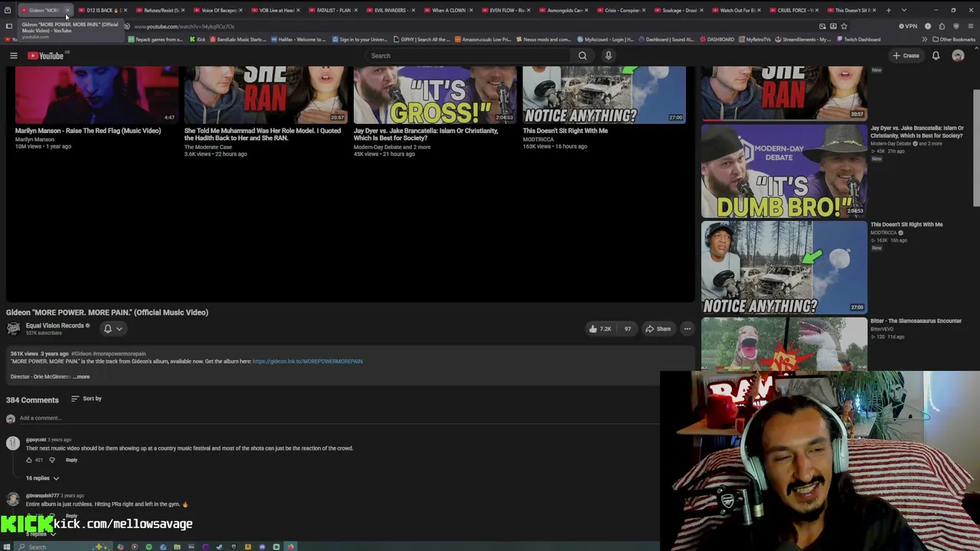Start voice search with microphone icon

[x=609, y=56]
